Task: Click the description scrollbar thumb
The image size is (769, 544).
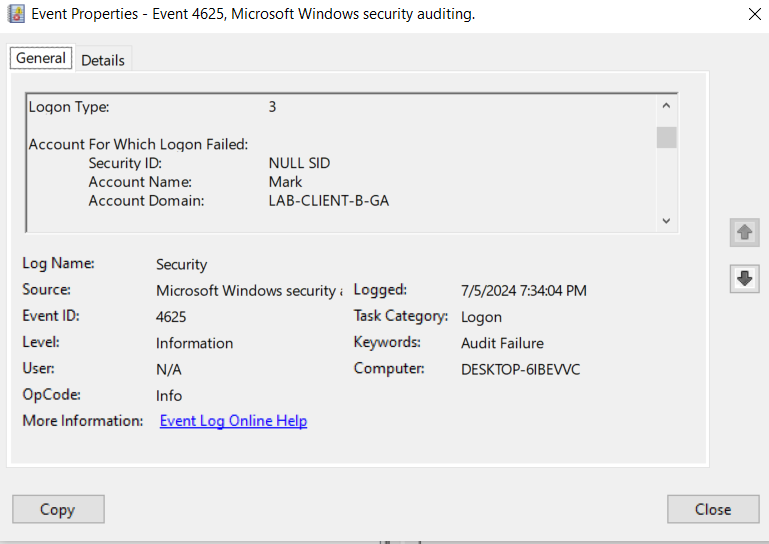Action: coord(666,137)
